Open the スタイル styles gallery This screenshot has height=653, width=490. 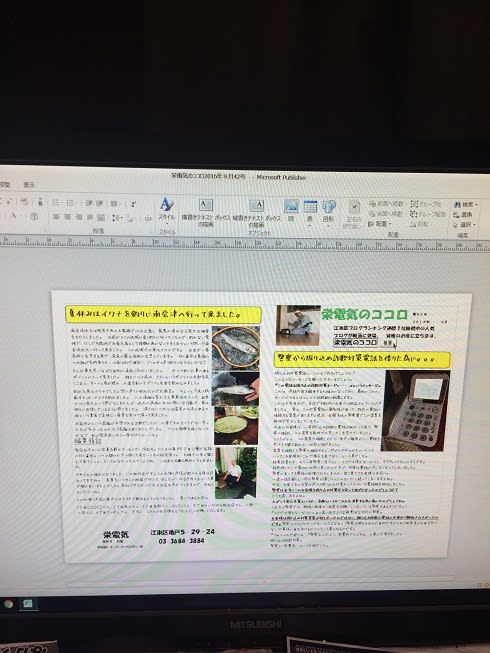167,208
